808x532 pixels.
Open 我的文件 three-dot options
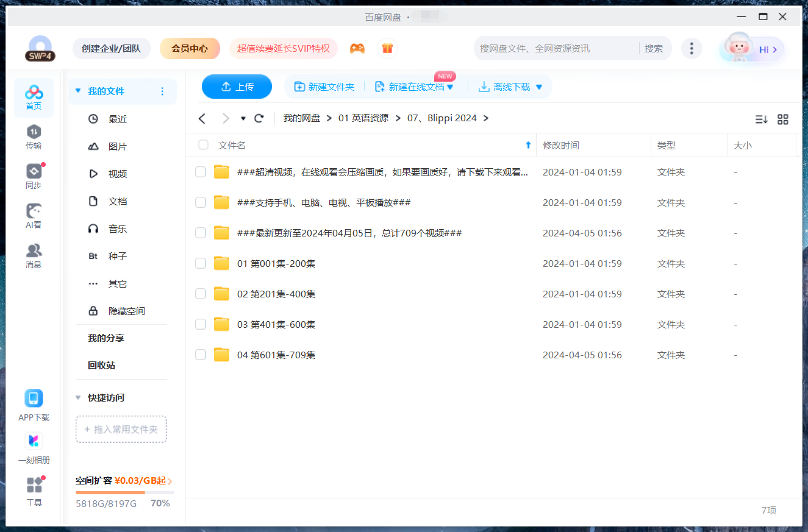[162, 91]
